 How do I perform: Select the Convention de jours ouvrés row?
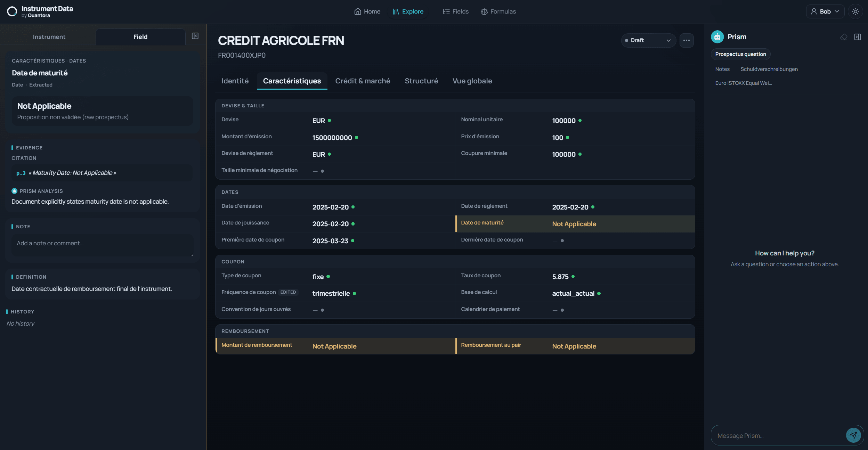click(335, 310)
